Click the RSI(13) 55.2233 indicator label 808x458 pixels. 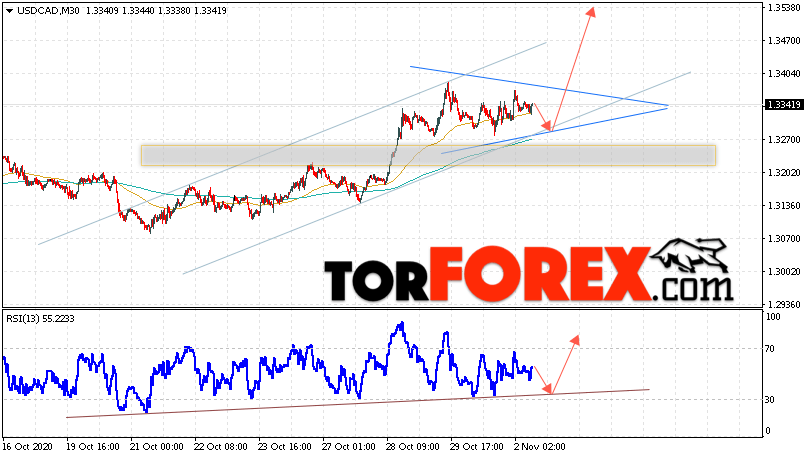click(40, 319)
